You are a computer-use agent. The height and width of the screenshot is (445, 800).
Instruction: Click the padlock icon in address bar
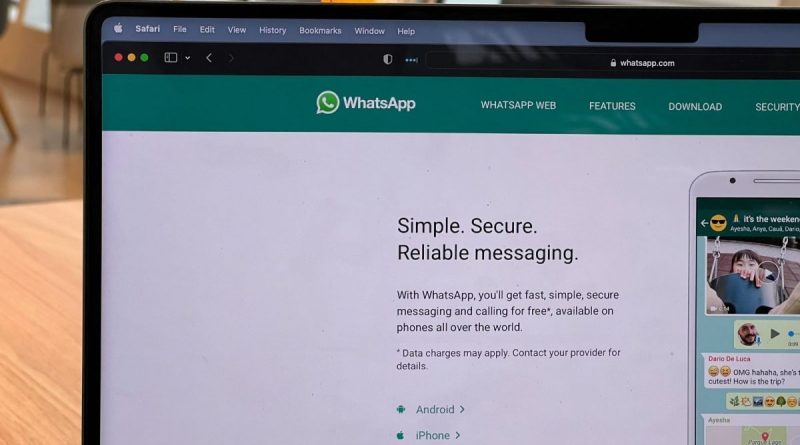pos(613,63)
